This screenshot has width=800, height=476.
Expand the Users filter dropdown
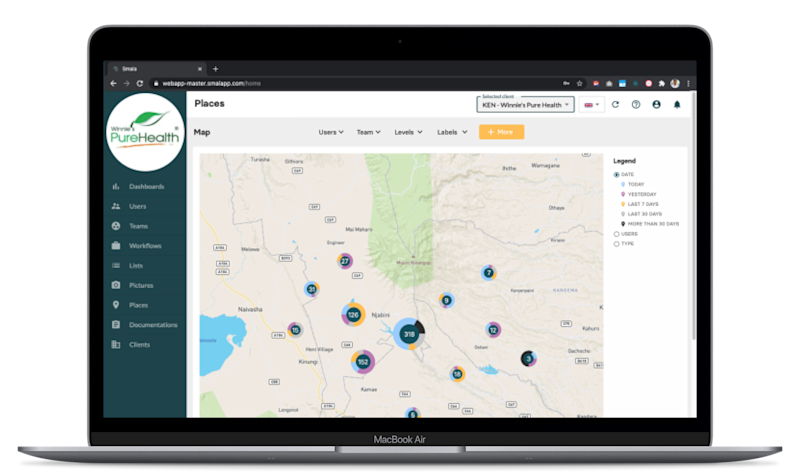(331, 132)
